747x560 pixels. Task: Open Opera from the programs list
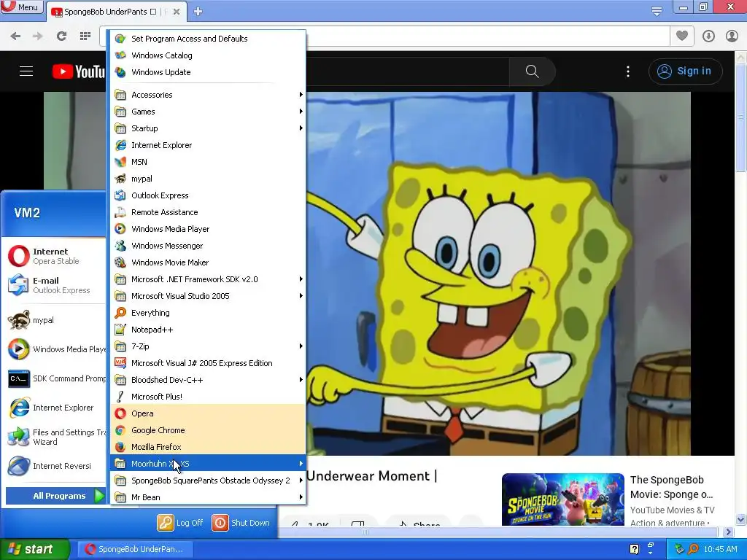pyautogui.click(x=208, y=413)
